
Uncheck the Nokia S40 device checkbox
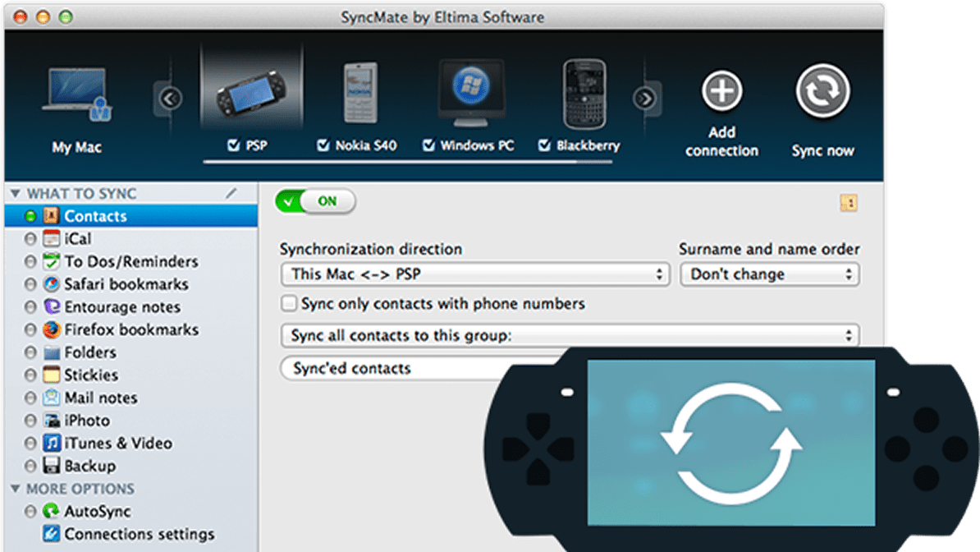coord(322,145)
